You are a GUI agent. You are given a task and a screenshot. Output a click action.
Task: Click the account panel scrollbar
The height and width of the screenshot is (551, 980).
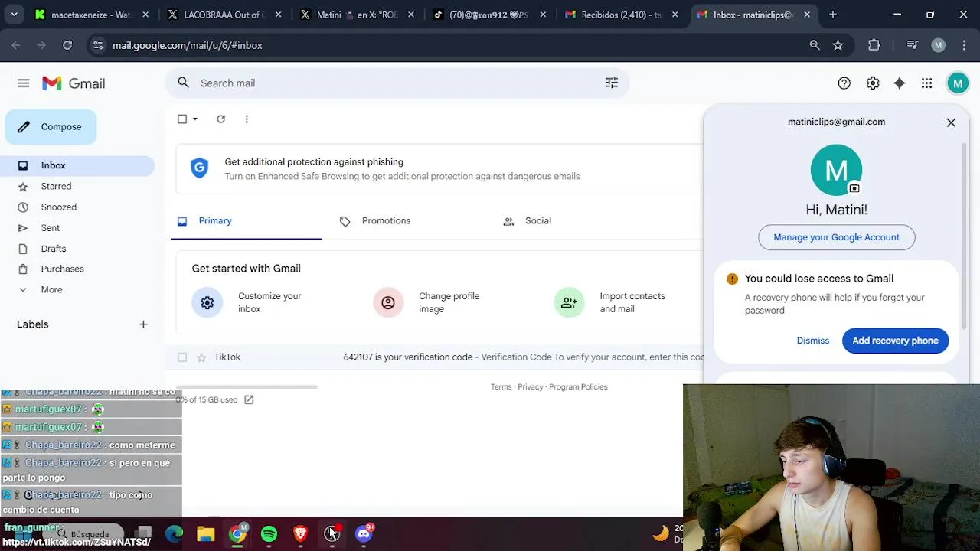click(x=965, y=237)
